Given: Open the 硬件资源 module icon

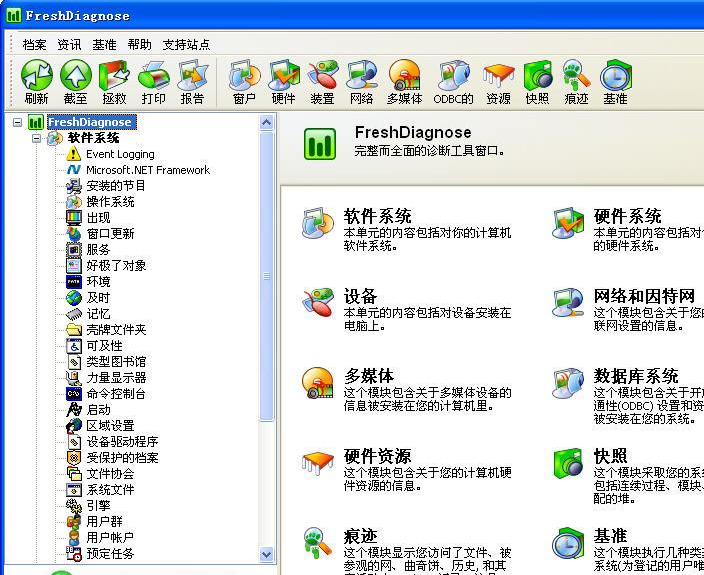Looking at the screenshot, I should click(318, 462).
